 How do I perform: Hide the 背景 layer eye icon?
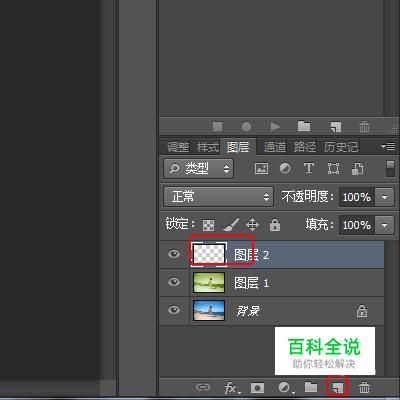[x=174, y=310]
